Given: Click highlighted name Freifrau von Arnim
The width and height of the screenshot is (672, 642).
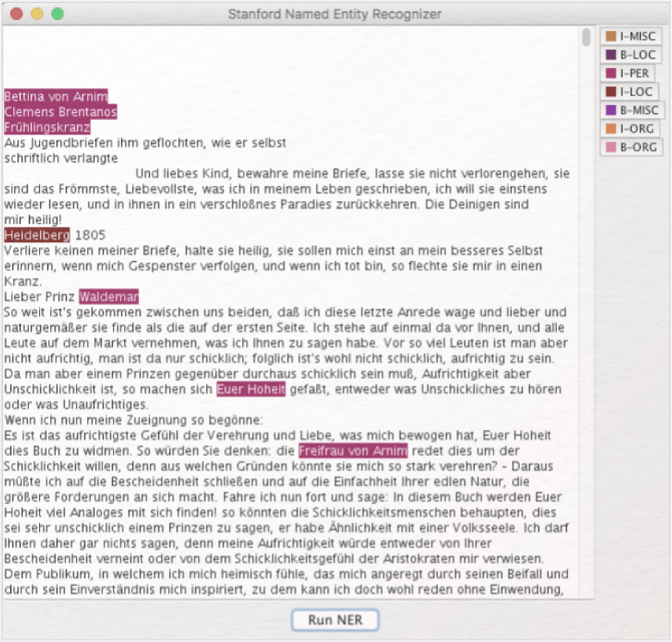Looking at the screenshot, I should coord(353,451).
